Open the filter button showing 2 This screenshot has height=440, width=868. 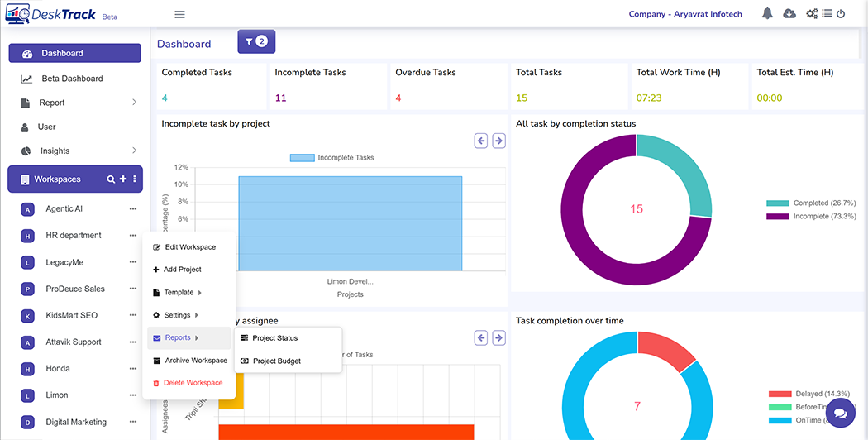click(x=256, y=41)
